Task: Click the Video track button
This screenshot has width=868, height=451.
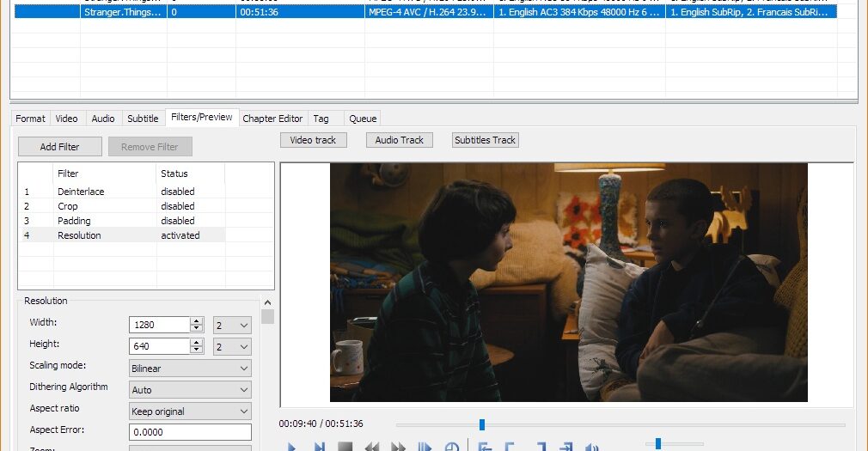Action: (314, 140)
